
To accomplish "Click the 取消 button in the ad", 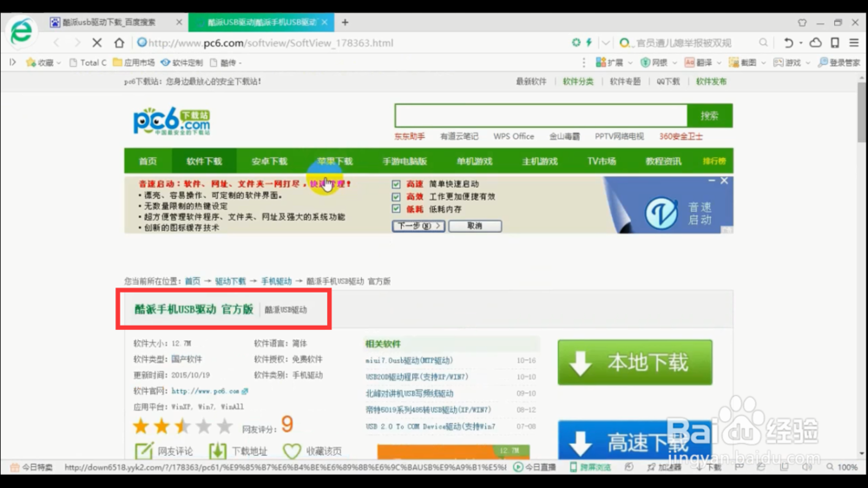I will 475,226.
